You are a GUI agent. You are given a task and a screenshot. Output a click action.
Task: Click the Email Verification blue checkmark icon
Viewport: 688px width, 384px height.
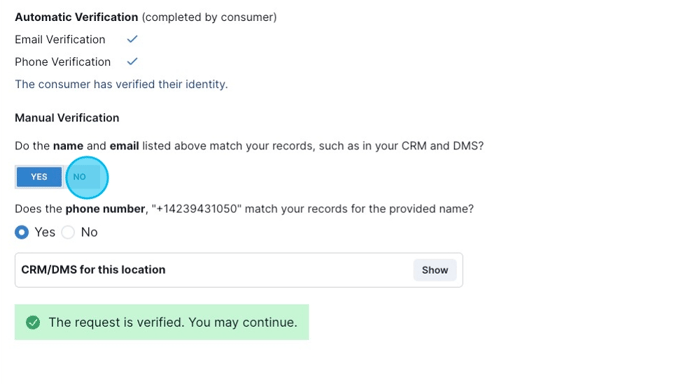click(x=132, y=39)
